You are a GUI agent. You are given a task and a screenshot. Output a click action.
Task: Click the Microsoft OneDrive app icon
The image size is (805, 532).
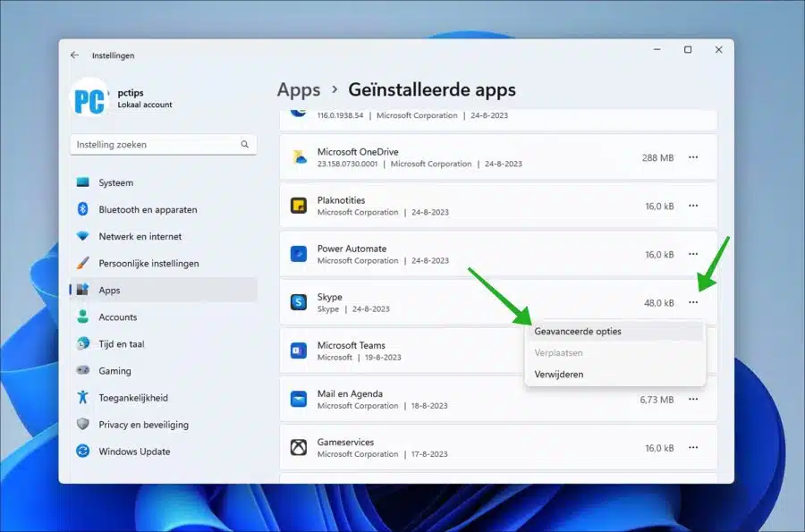(x=299, y=157)
